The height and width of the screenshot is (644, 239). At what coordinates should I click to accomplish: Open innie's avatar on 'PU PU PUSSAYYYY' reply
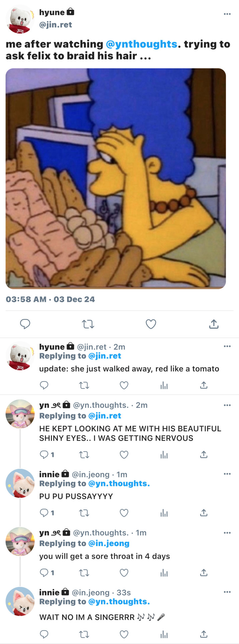click(20, 484)
